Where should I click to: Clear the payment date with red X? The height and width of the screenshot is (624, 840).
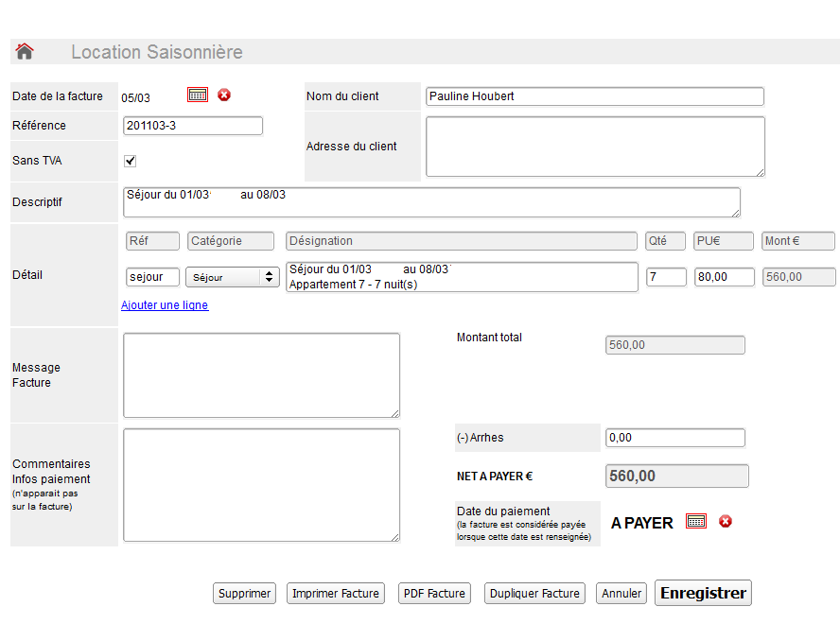pyautogui.click(x=726, y=522)
